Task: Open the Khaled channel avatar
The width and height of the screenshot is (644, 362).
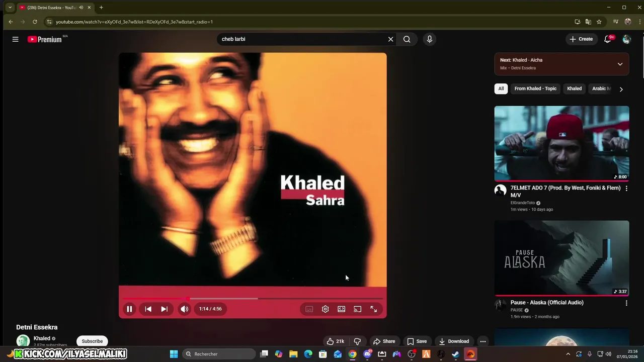Action: [23, 341]
